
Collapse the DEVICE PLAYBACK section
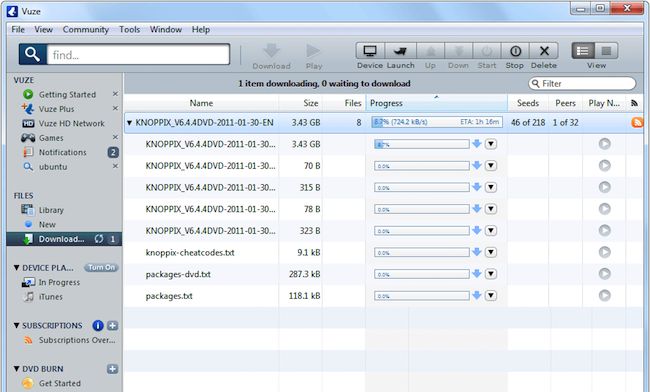[17, 268]
